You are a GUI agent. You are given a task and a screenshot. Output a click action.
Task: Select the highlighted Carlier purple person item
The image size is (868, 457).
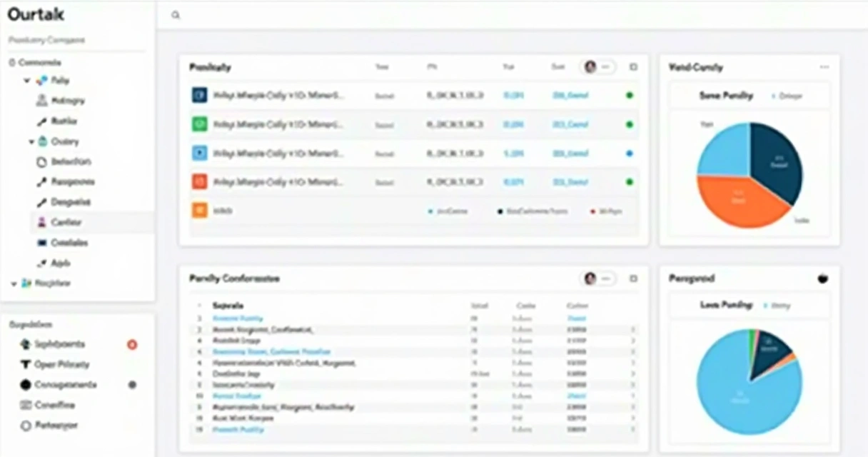pyautogui.click(x=93, y=223)
